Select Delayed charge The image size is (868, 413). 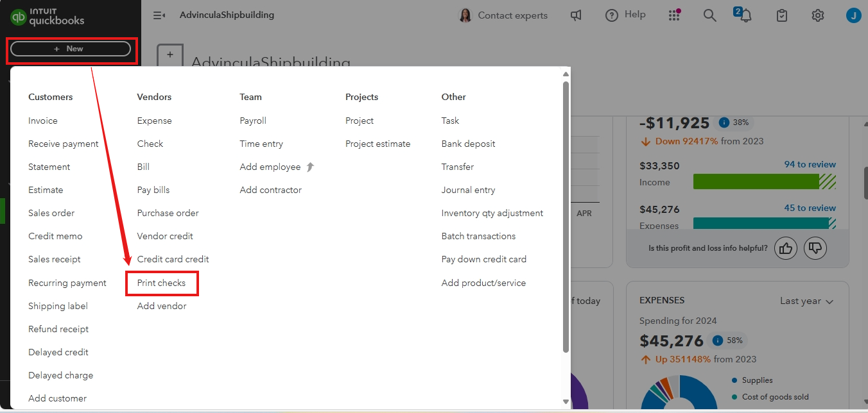point(60,375)
